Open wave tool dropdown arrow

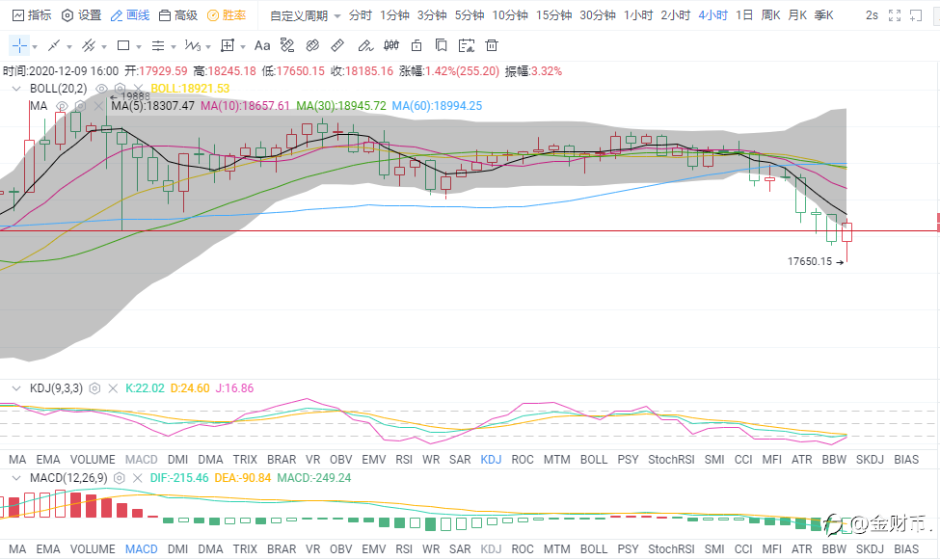coord(208,47)
